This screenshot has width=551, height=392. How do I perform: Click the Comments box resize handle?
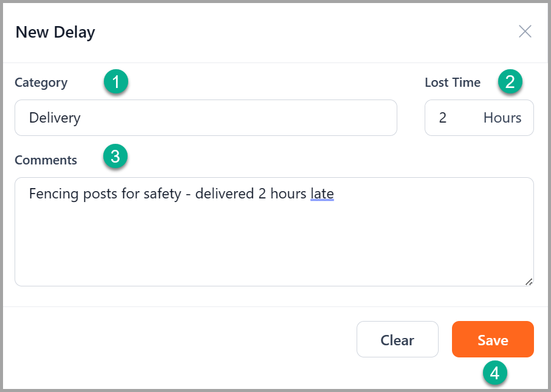[529, 282]
